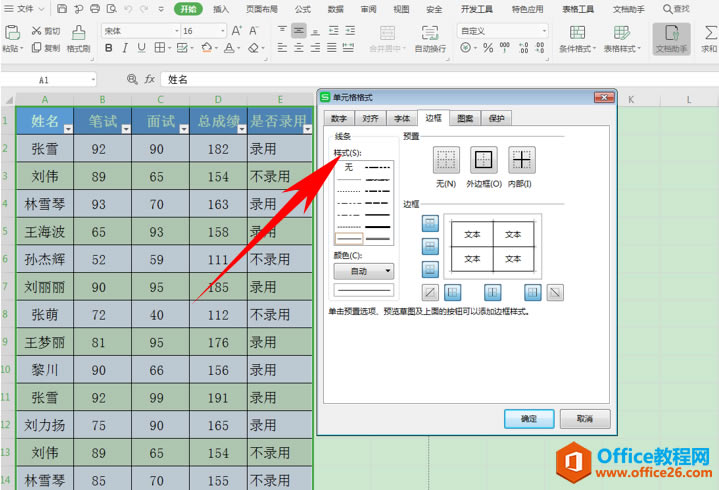The width and height of the screenshot is (719, 490).
Task: Click the 确定 button
Action: pos(529,418)
